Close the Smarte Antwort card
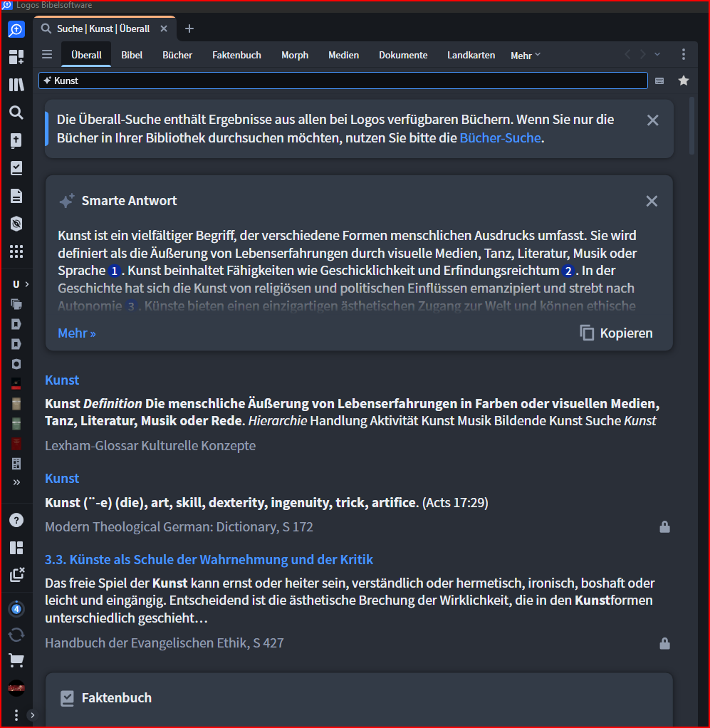This screenshot has height=728, width=710. [652, 201]
